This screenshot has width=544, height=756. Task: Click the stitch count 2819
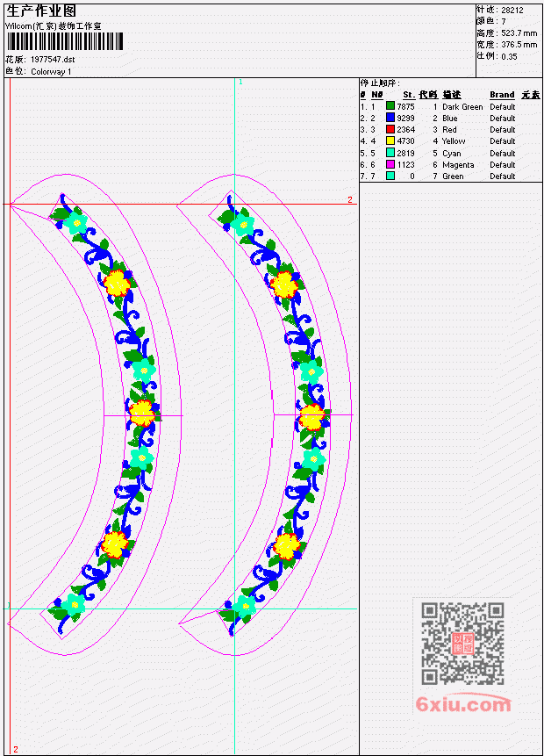click(405, 154)
